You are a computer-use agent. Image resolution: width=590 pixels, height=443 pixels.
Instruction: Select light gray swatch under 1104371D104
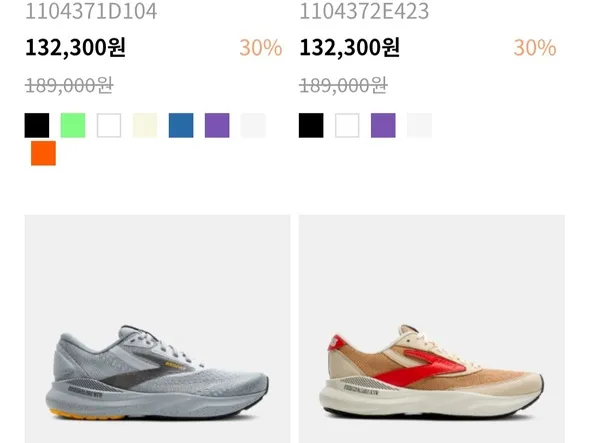[x=253, y=125]
